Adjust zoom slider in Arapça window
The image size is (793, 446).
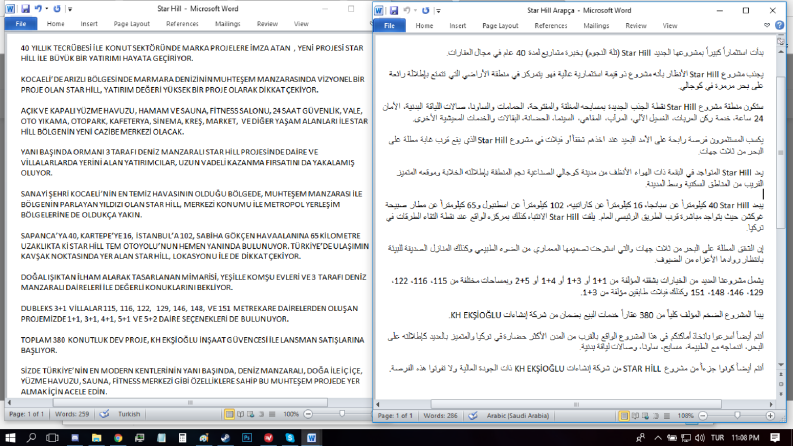736,416
